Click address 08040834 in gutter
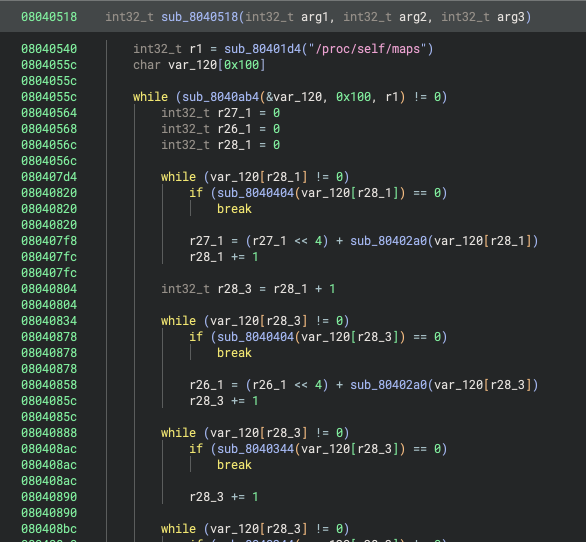The height and width of the screenshot is (542, 586). coord(49,321)
